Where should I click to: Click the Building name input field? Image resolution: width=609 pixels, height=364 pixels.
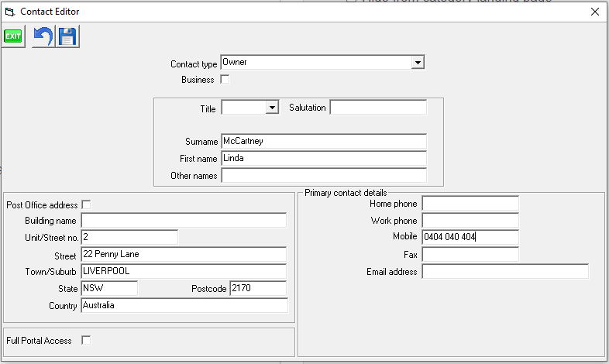(x=184, y=221)
